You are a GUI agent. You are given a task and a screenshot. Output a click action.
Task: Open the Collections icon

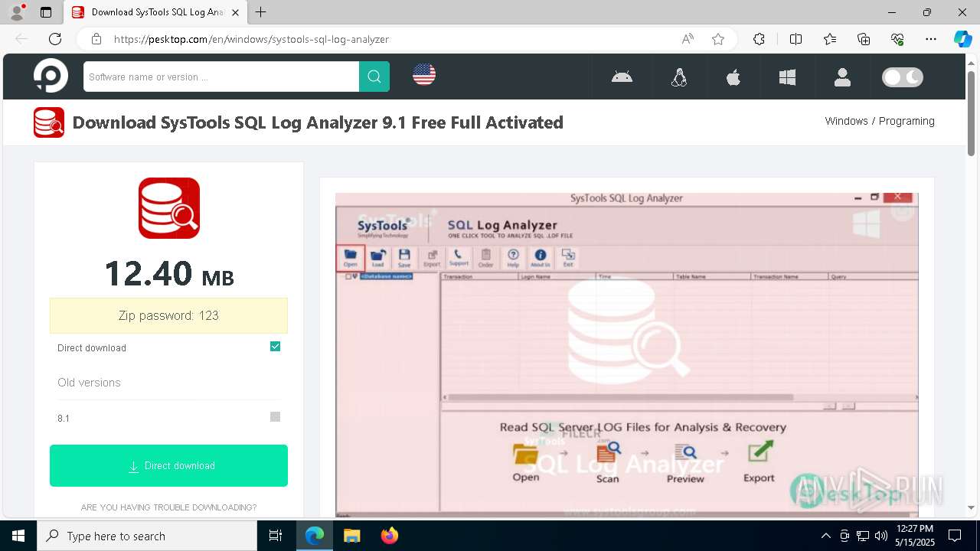(x=864, y=39)
